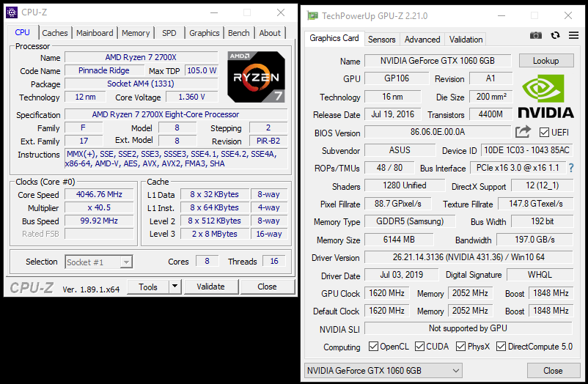Image resolution: width=588 pixels, height=384 pixels.
Task: Expand the Tools button dropdown arrow
Action: pos(174,287)
